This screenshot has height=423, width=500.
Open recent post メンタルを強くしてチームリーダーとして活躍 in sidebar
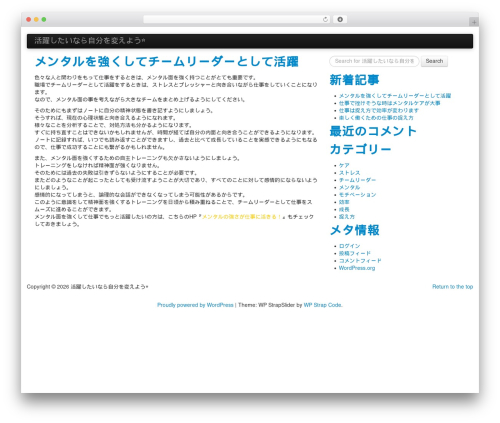(395, 96)
